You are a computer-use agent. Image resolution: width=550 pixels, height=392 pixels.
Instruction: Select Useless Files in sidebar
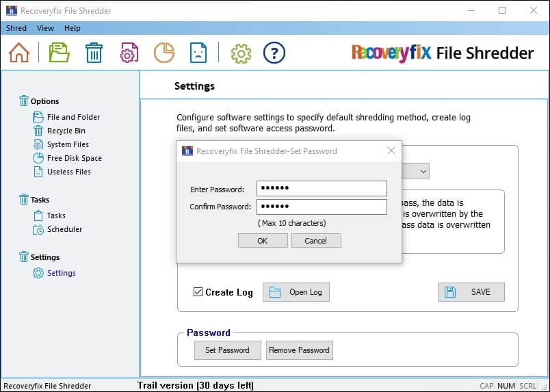68,172
